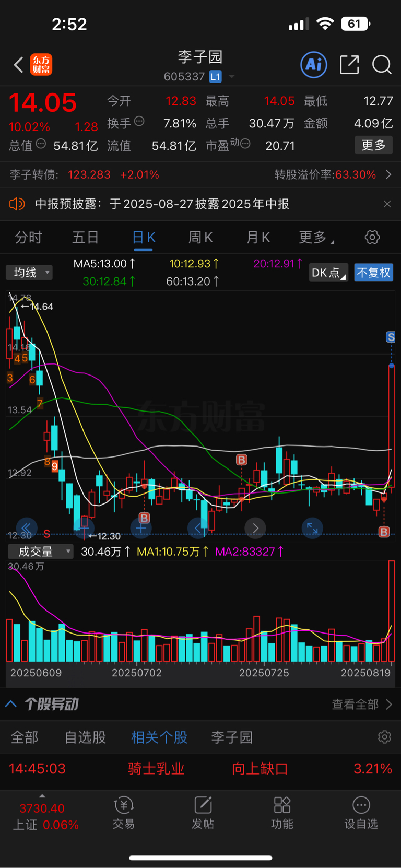Tap the announcement speaker icon

click(x=17, y=204)
